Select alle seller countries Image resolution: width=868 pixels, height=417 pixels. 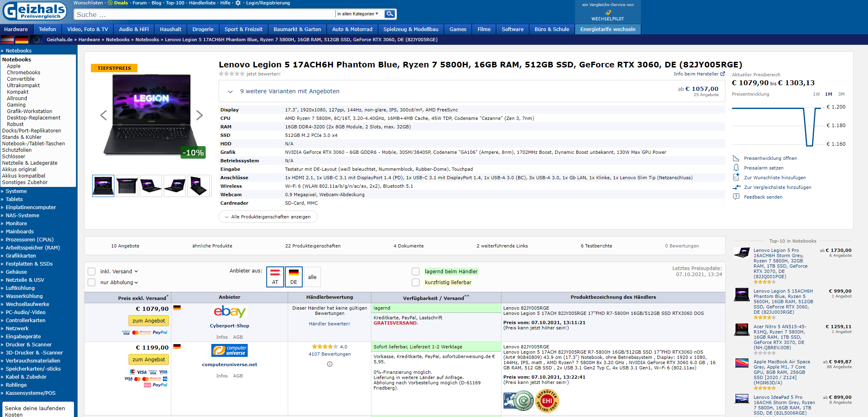[312, 277]
